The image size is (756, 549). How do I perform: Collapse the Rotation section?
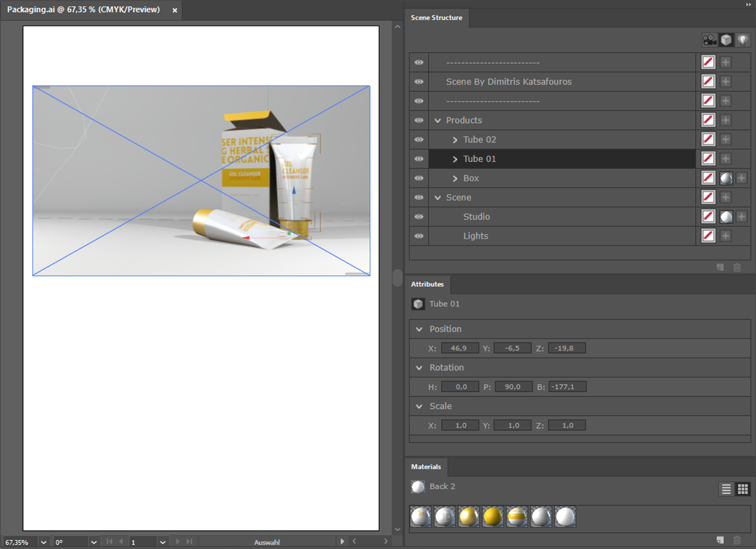point(420,368)
